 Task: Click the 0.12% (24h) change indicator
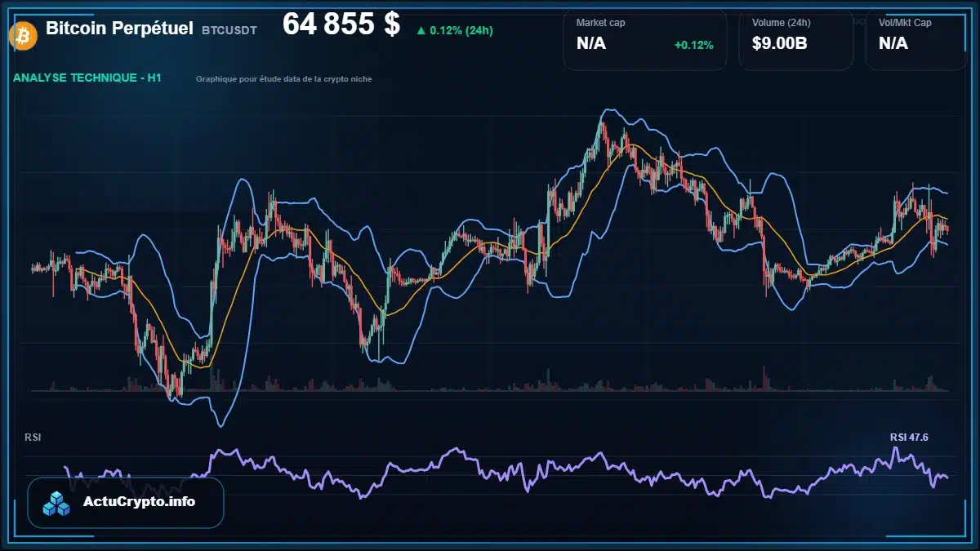[454, 31]
